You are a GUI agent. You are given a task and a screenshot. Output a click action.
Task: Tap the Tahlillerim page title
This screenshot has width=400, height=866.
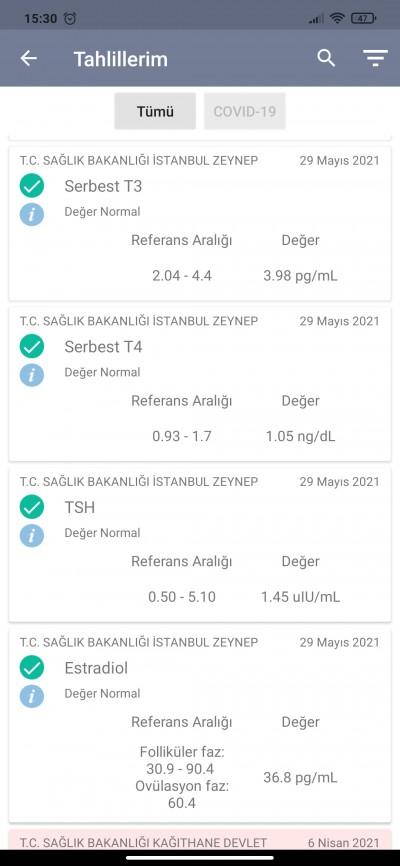(x=120, y=59)
